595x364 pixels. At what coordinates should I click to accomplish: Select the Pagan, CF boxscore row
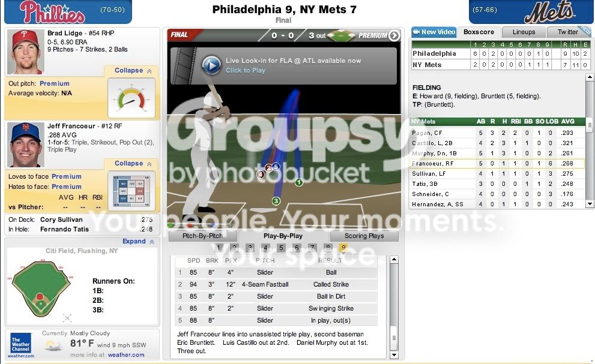pyautogui.click(x=498, y=133)
